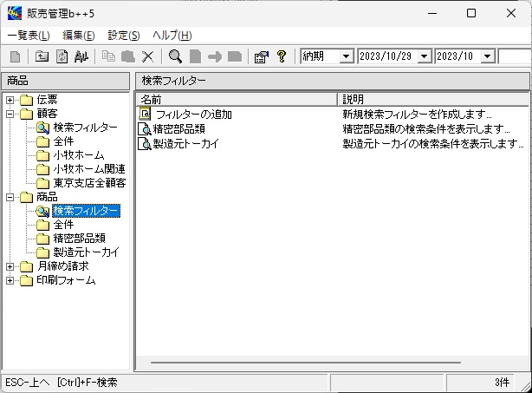Open the ヘルプ(H) menu
This screenshot has height=393, width=532.
coord(172,35)
